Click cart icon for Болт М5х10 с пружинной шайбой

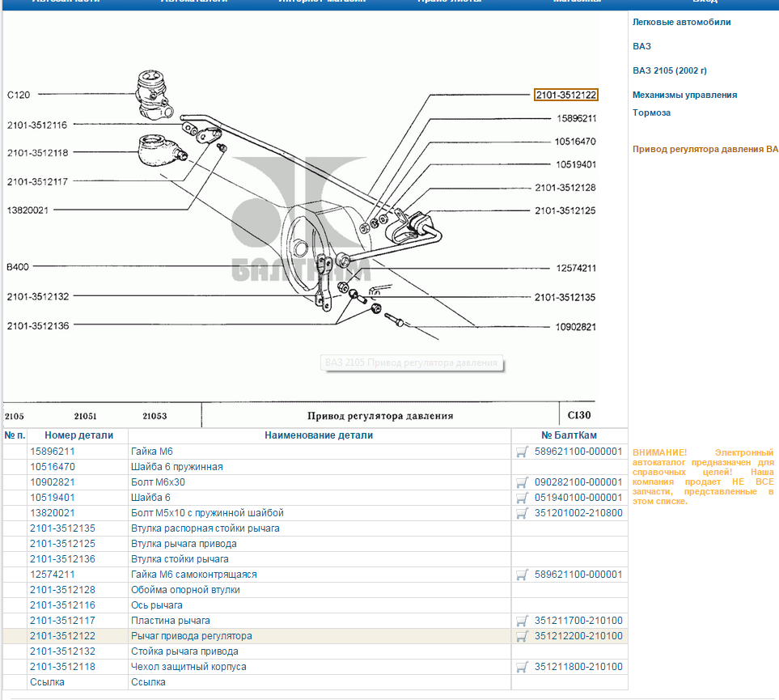pos(522,513)
